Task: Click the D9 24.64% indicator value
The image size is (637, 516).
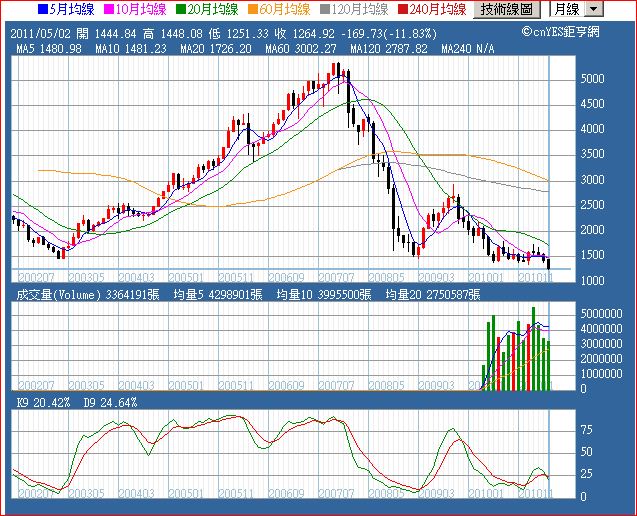Action: pos(110,403)
